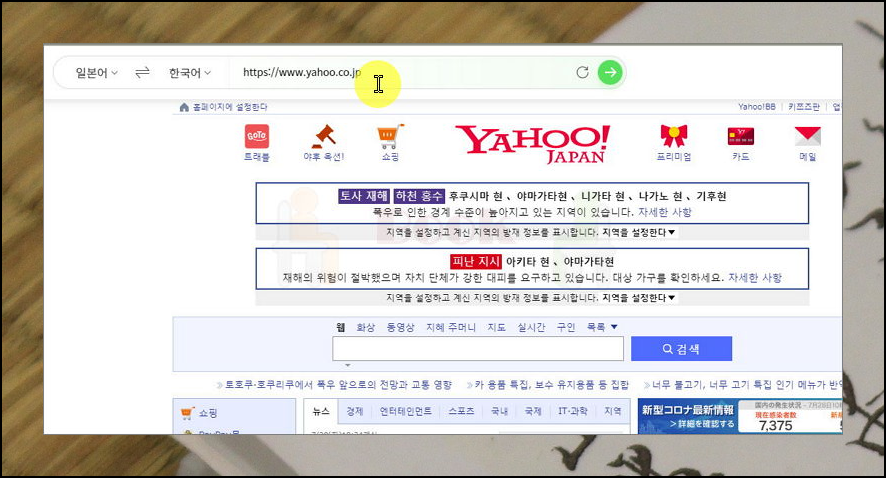
Task: Open 자세한 사항 link in the 토사 재해 notice
Action: tap(664, 212)
